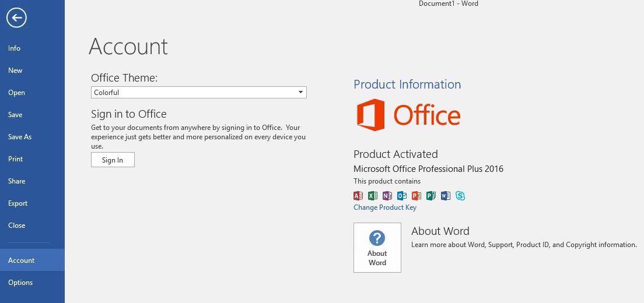Viewport: 644px width, 303px height.
Task: Select the Colorful theme combo box
Action: pyautogui.click(x=199, y=92)
